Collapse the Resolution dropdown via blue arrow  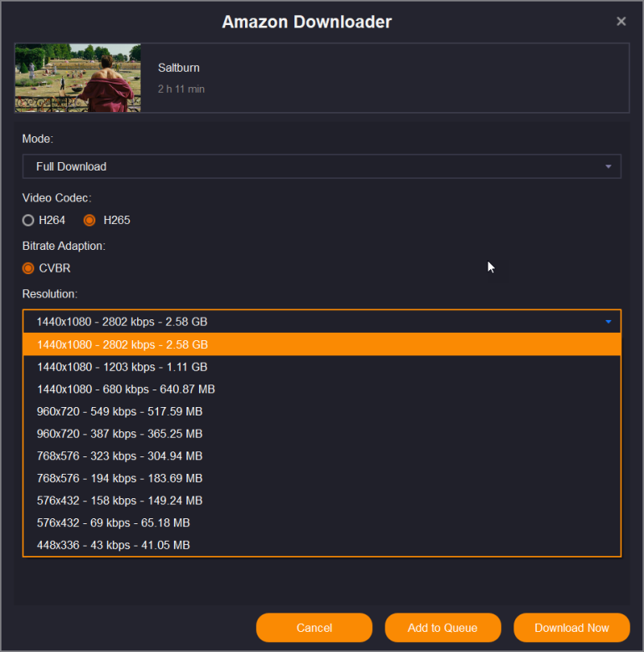(608, 322)
